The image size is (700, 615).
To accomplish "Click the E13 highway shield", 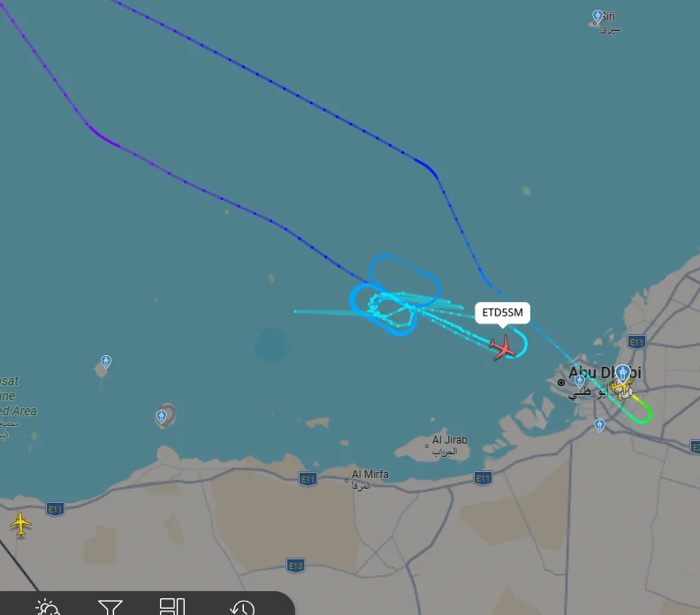I will [295, 566].
